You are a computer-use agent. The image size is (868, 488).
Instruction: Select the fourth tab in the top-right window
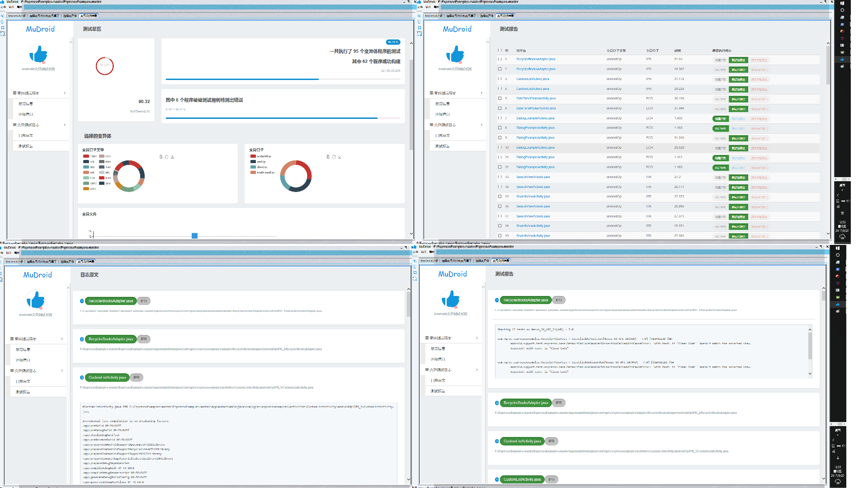(505, 16)
